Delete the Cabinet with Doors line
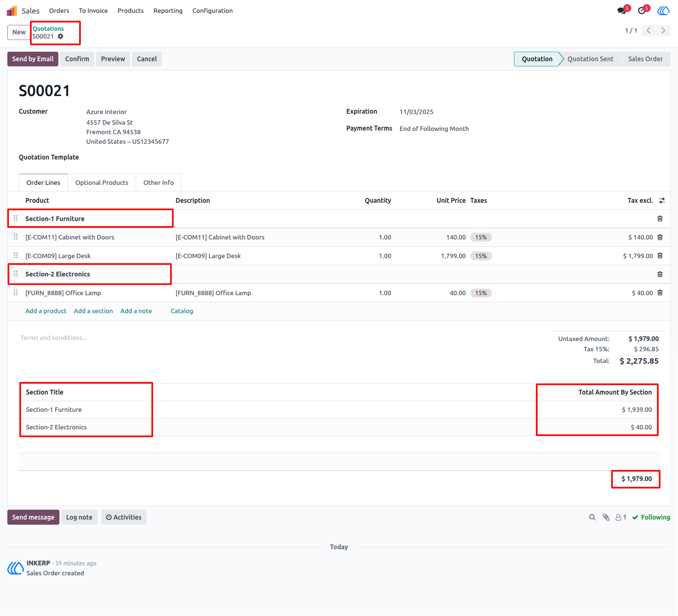 660,237
